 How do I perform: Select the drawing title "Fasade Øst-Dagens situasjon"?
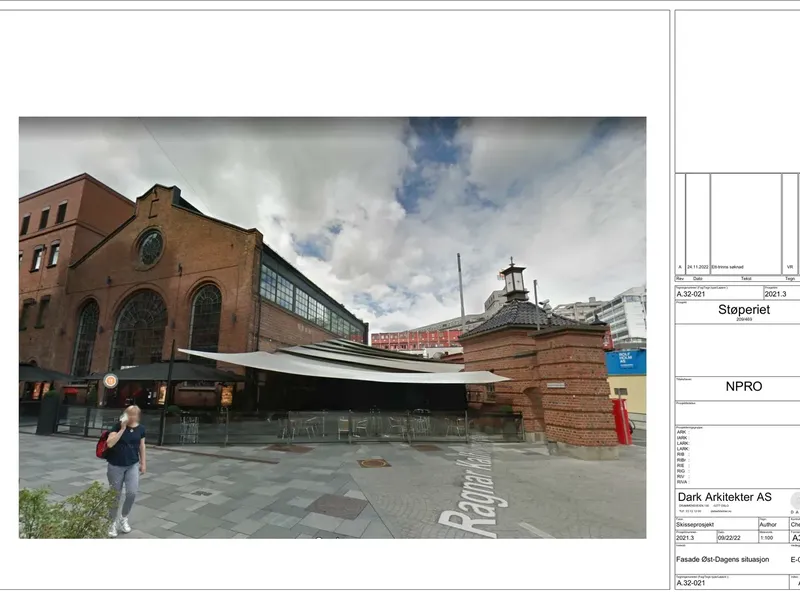pyautogui.click(x=722, y=559)
